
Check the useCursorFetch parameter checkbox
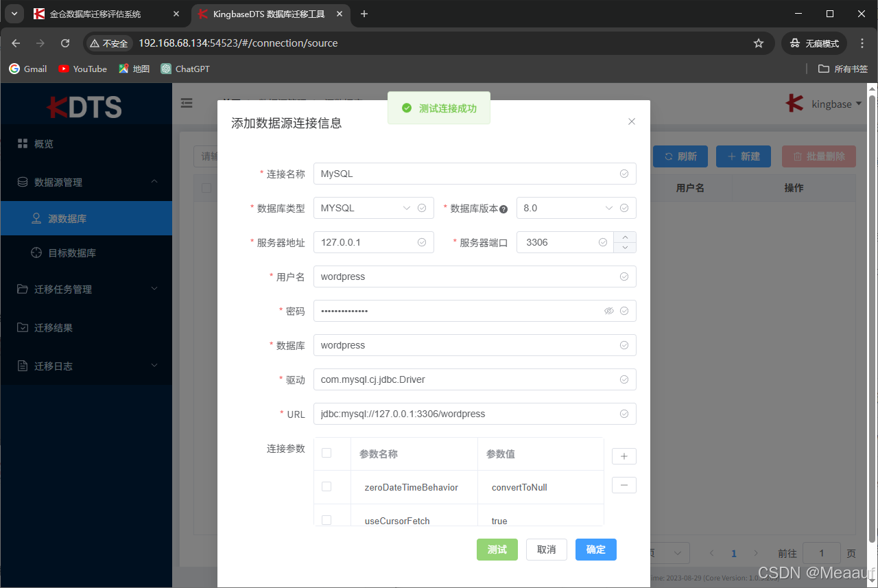[x=327, y=520]
